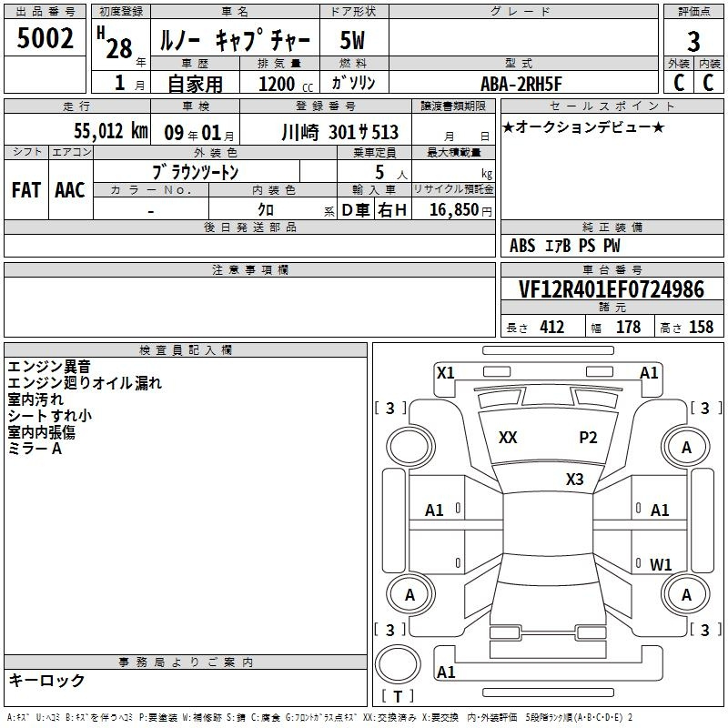The width and height of the screenshot is (728, 728).
Task: Click the P2 mark on the hood
Action: tap(588, 438)
